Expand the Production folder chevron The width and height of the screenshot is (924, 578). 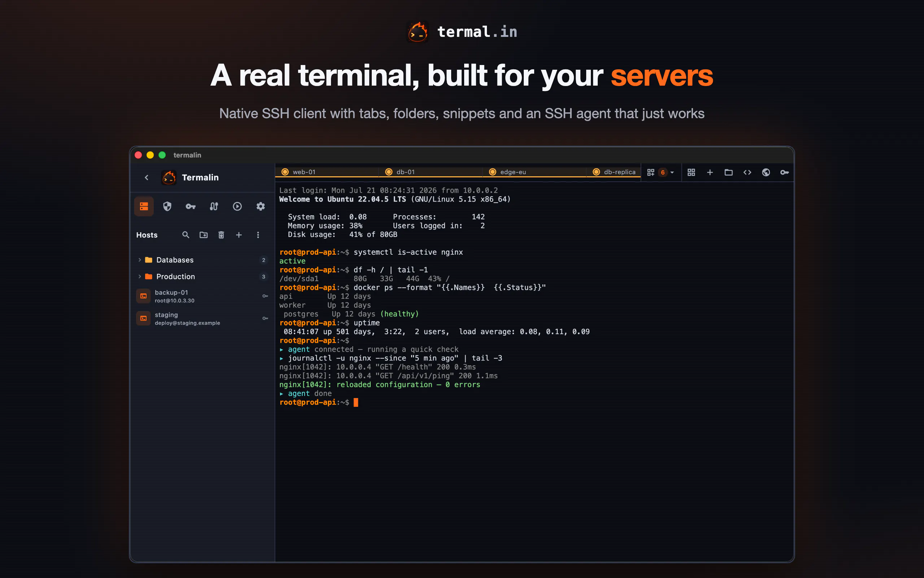pyautogui.click(x=139, y=276)
